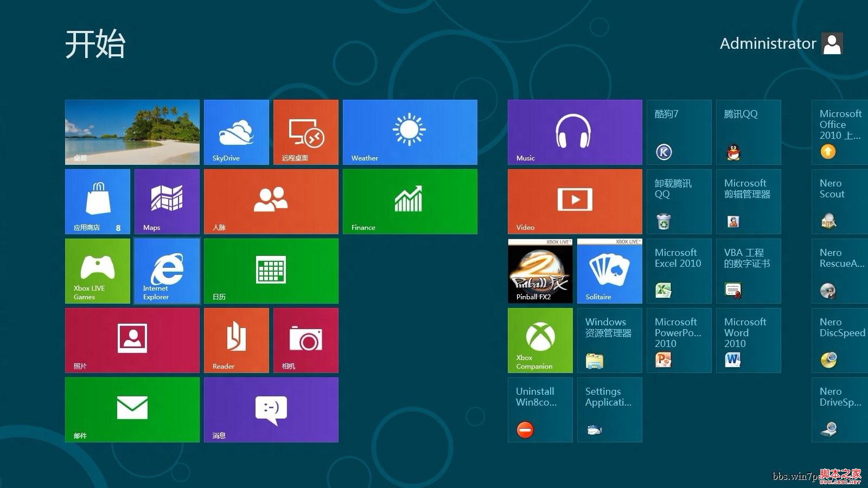Launch the Nero DiscSpeed tile
The height and width of the screenshot is (488, 868).
click(840, 341)
